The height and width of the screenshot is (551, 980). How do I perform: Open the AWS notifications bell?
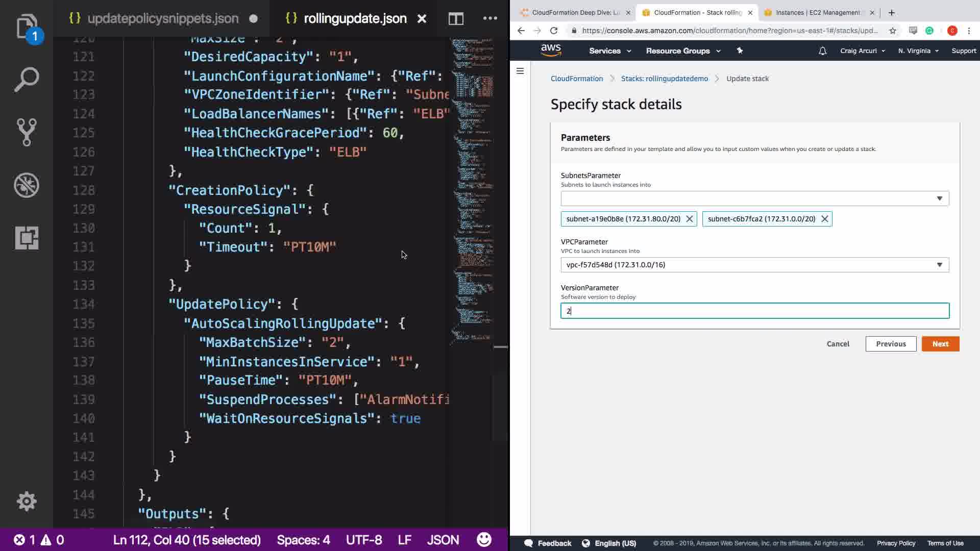pyautogui.click(x=822, y=51)
